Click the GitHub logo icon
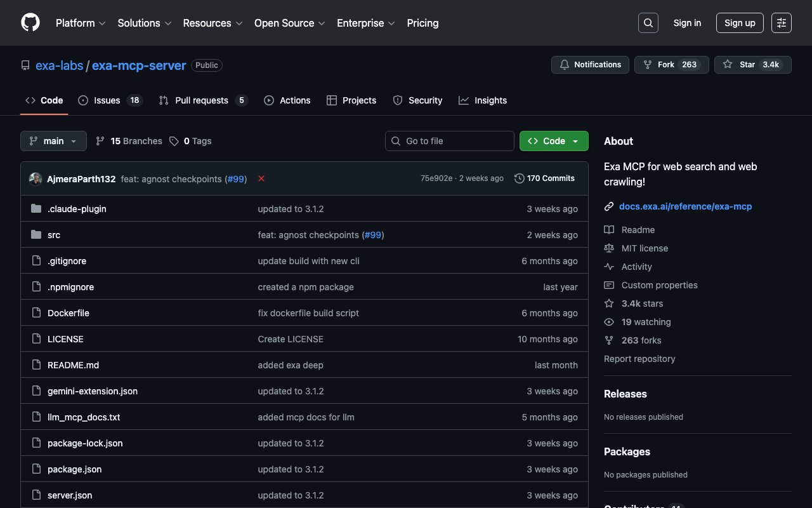Screen dimensions: 812x508 (x=30, y=23)
